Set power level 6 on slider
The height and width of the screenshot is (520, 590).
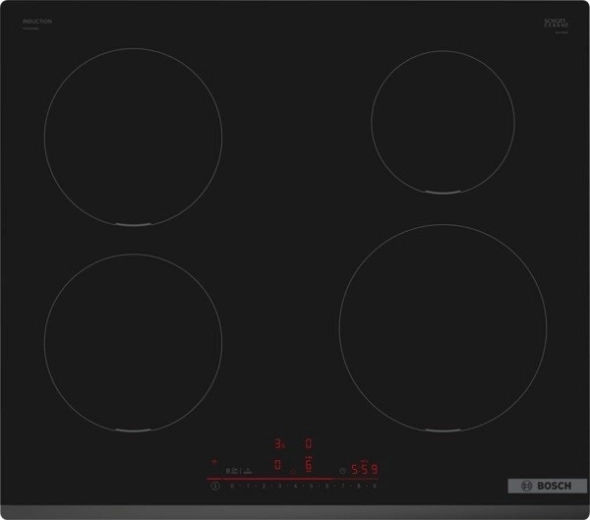(327, 486)
